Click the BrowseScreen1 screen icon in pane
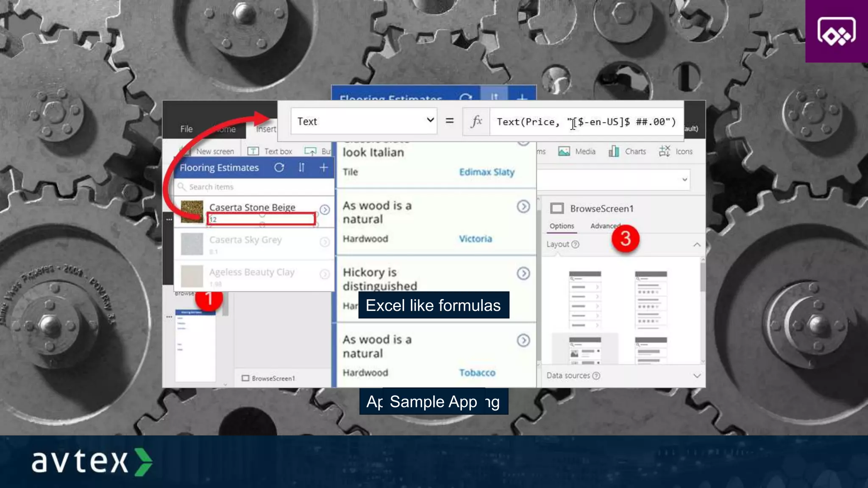Screen dimensions: 868x488 coord(557,208)
